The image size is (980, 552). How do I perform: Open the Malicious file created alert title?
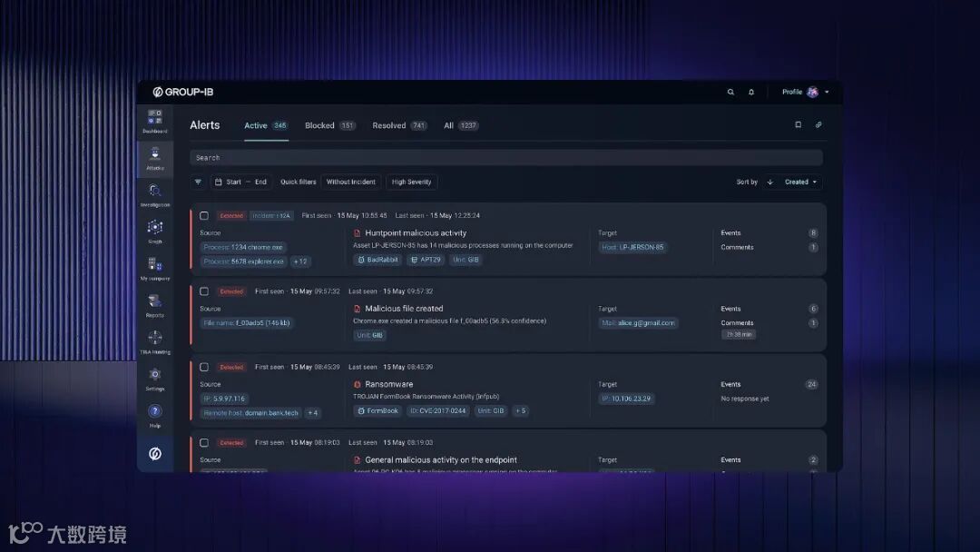point(404,309)
